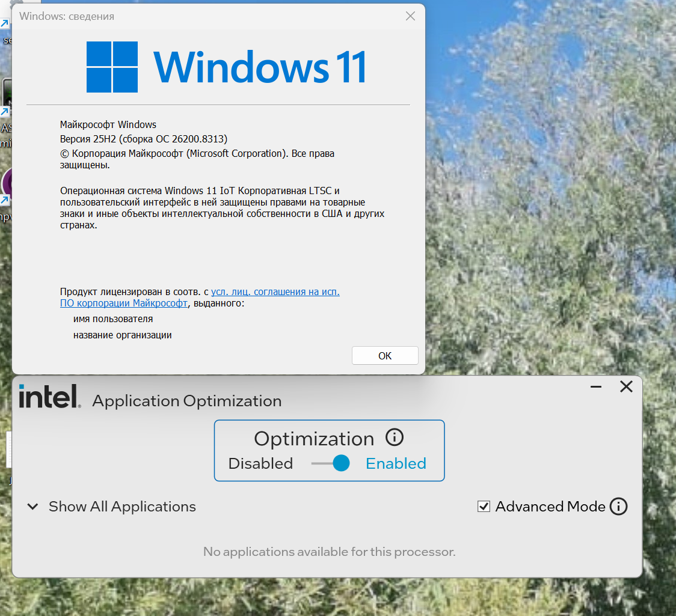This screenshot has height=616, width=676.
Task: Minimize the Intel Application Optimization window
Action: click(x=596, y=387)
